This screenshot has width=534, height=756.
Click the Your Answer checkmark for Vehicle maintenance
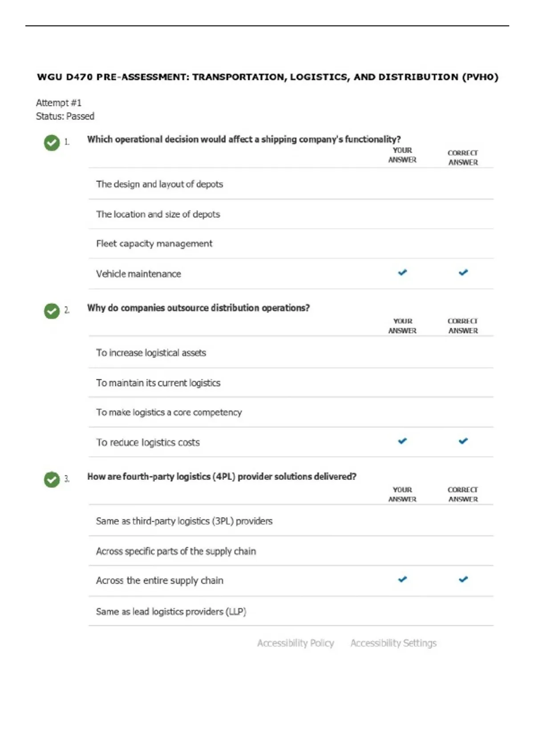click(x=402, y=272)
